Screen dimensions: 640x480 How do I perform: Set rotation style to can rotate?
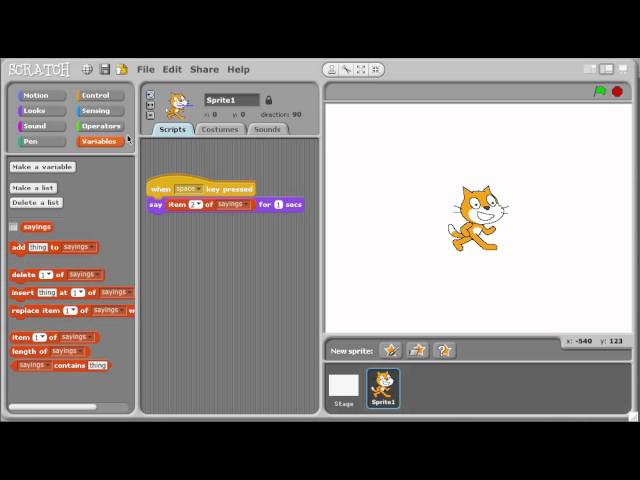150,95
